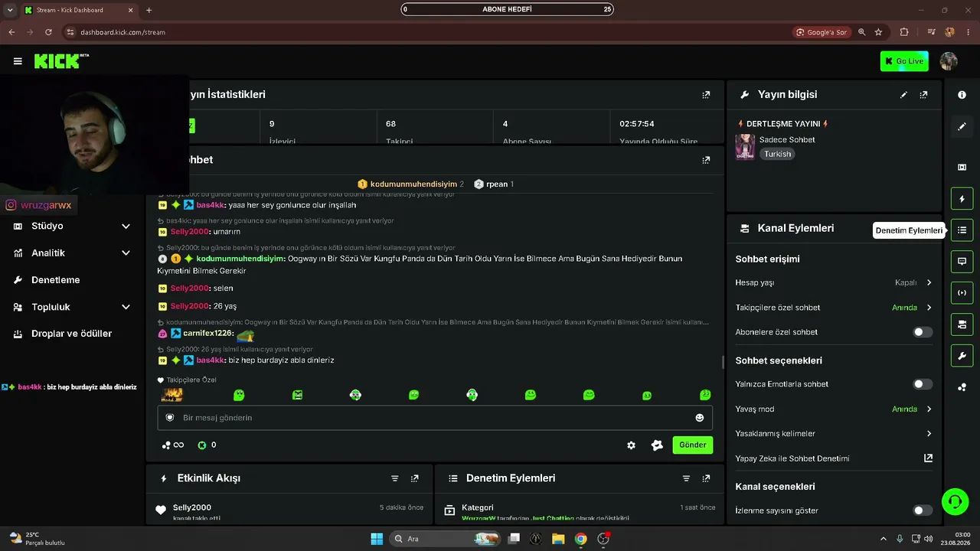Viewport: 980px width, 551px height.
Task: Click the Go Live button
Action: tap(904, 61)
